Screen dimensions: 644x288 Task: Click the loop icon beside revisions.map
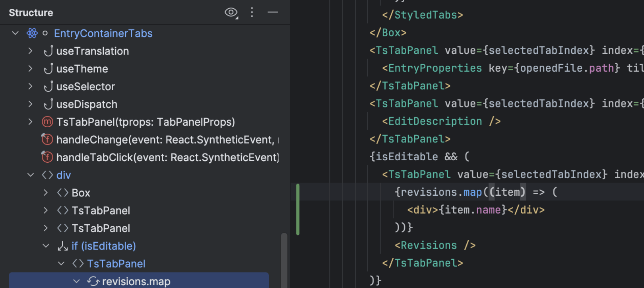(x=93, y=282)
